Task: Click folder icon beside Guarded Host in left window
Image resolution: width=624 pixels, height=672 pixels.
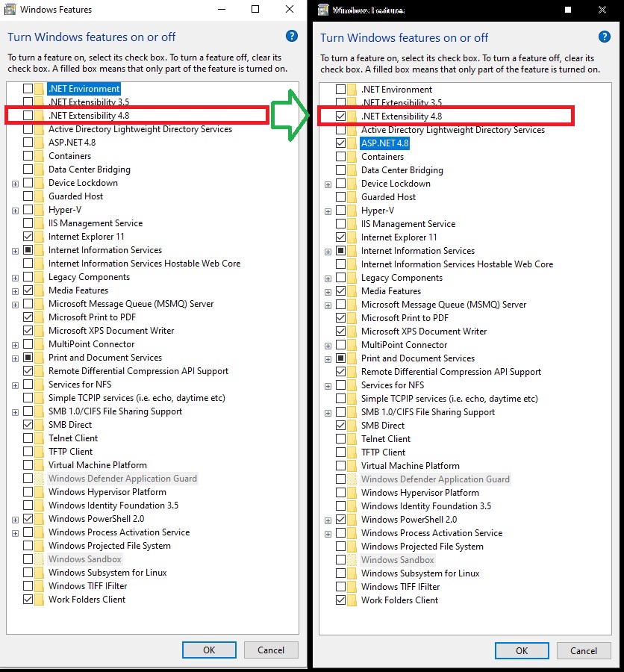Action: (39, 196)
